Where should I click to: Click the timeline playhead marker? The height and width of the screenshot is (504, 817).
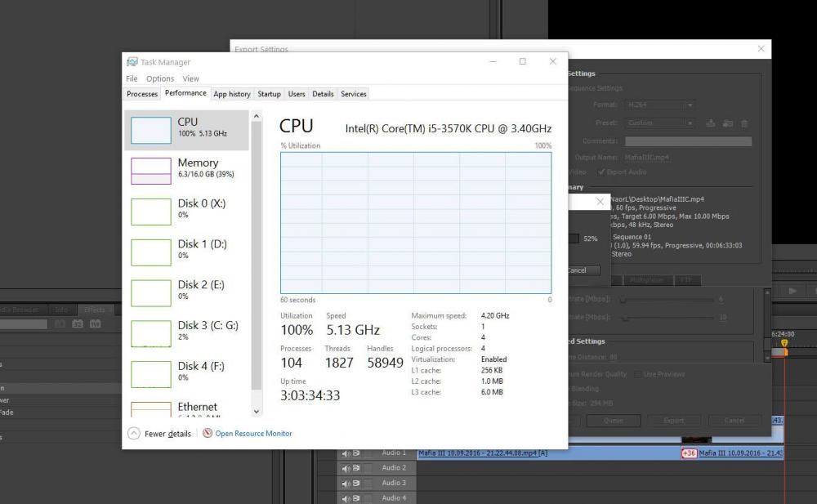pos(784,343)
